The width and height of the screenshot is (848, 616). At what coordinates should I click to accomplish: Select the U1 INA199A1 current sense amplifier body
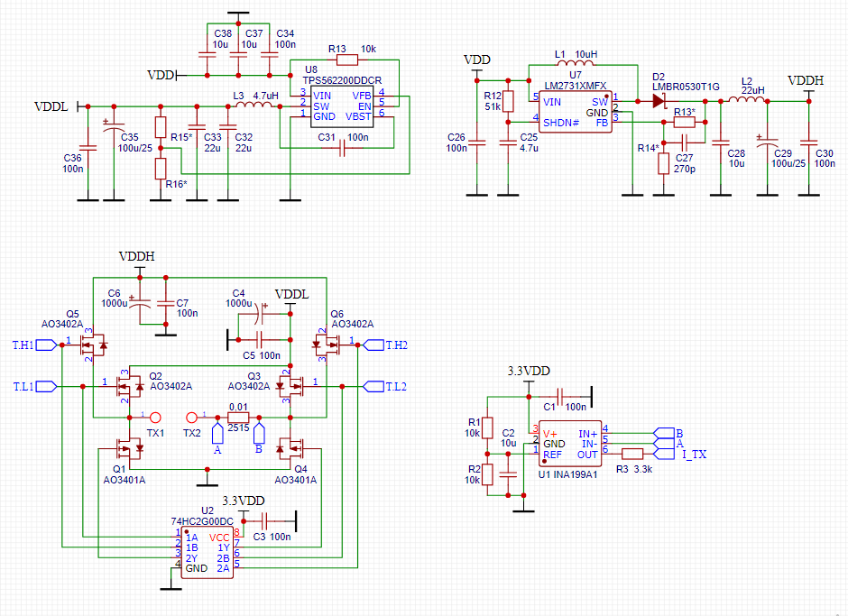[570, 444]
